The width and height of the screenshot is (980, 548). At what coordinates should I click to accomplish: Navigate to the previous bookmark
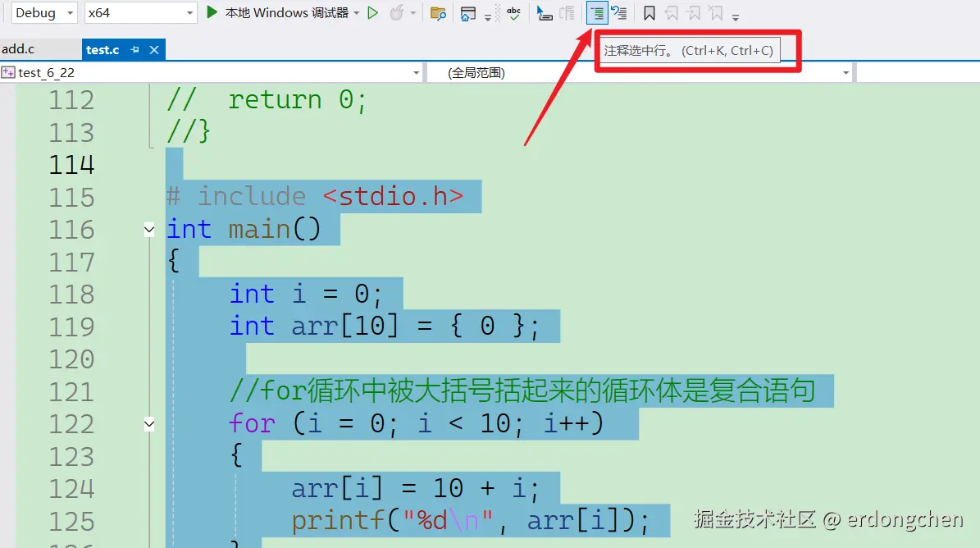pyautogui.click(x=671, y=12)
